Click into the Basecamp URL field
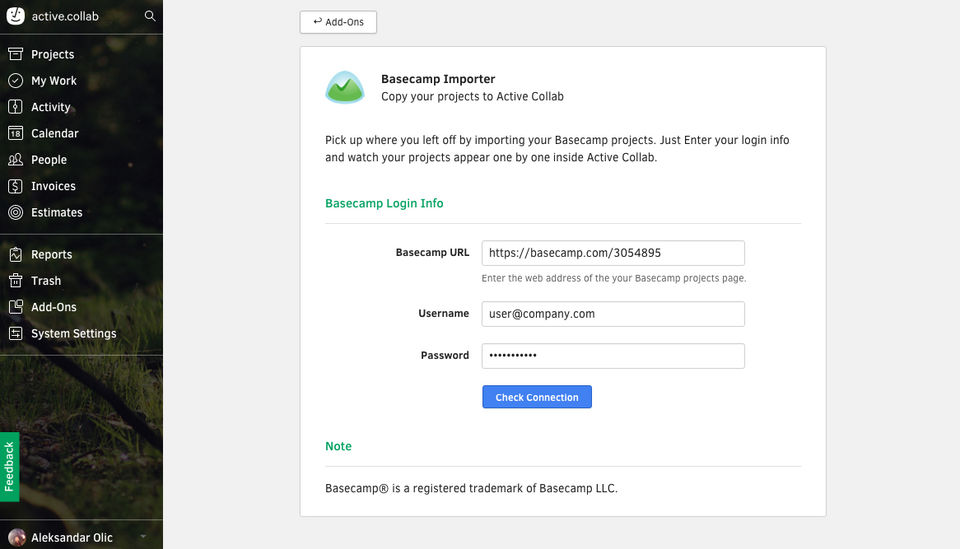Viewport: 960px width, 549px height. pos(613,253)
